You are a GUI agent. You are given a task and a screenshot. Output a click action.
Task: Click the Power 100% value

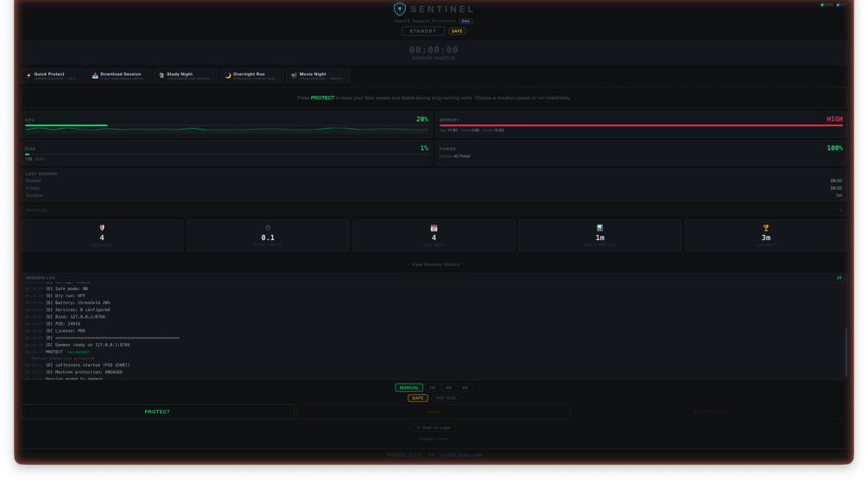tap(834, 148)
